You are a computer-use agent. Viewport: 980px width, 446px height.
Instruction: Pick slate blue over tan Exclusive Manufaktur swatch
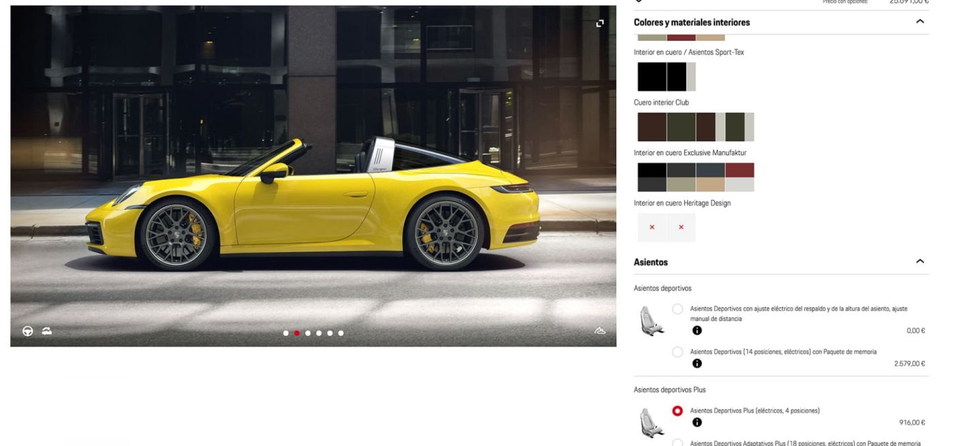tap(710, 177)
